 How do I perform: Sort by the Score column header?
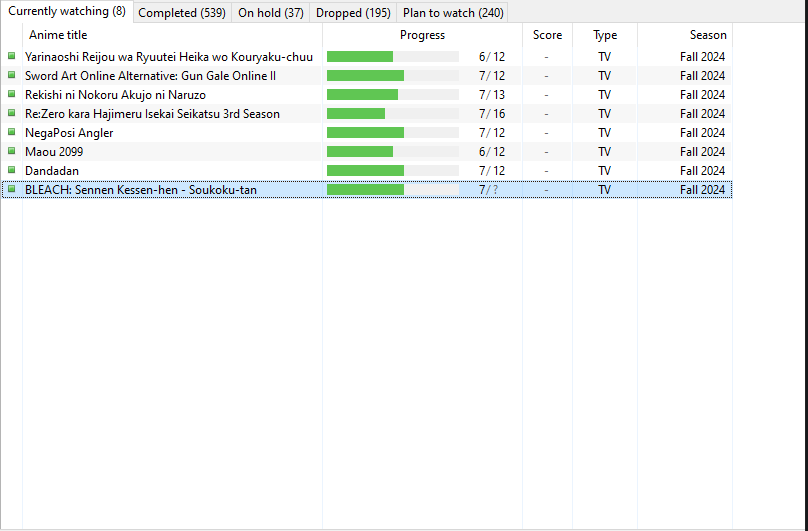[547, 35]
